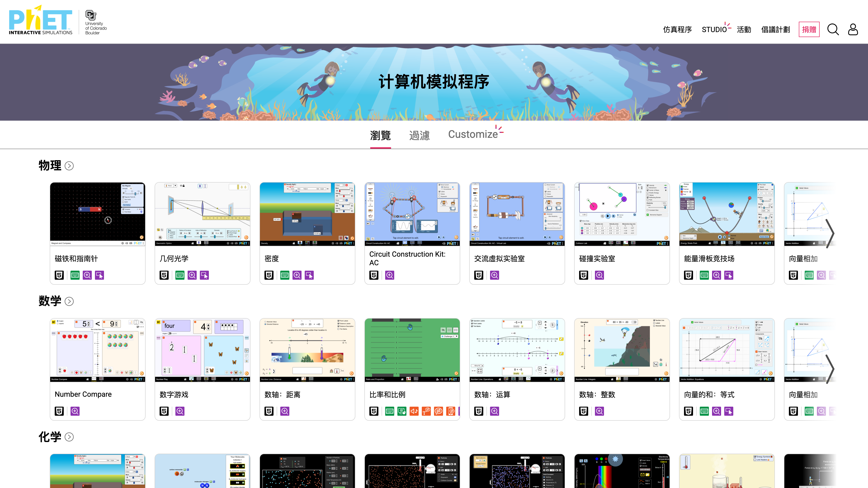Expand the 物理 category arrow
868x488 pixels.
pyautogui.click(x=69, y=166)
